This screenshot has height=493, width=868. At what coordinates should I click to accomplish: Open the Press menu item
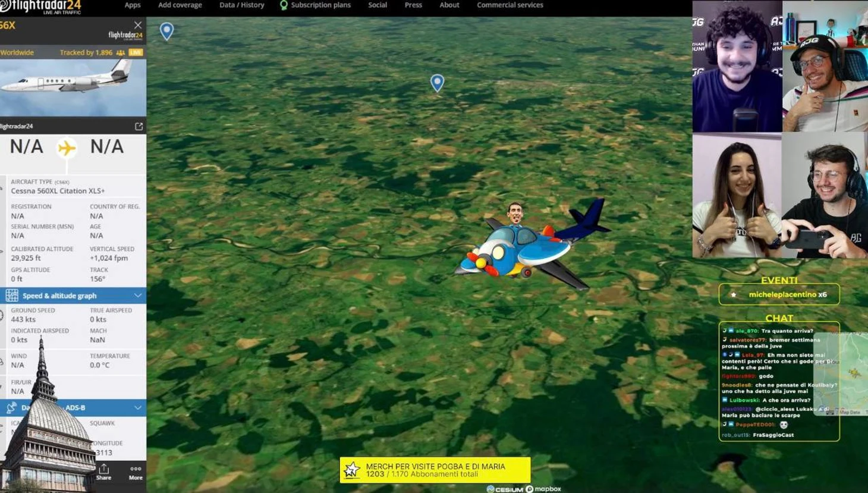click(x=413, y=5)
